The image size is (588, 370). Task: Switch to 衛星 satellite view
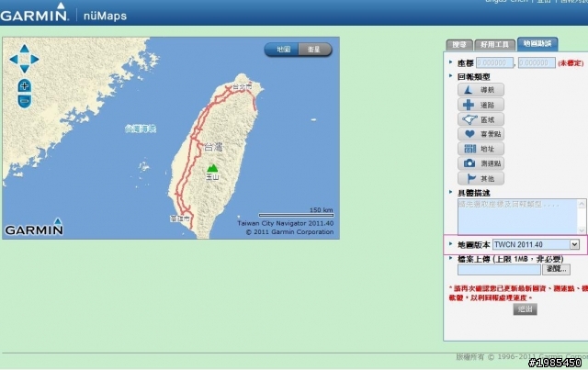(314, 50)
